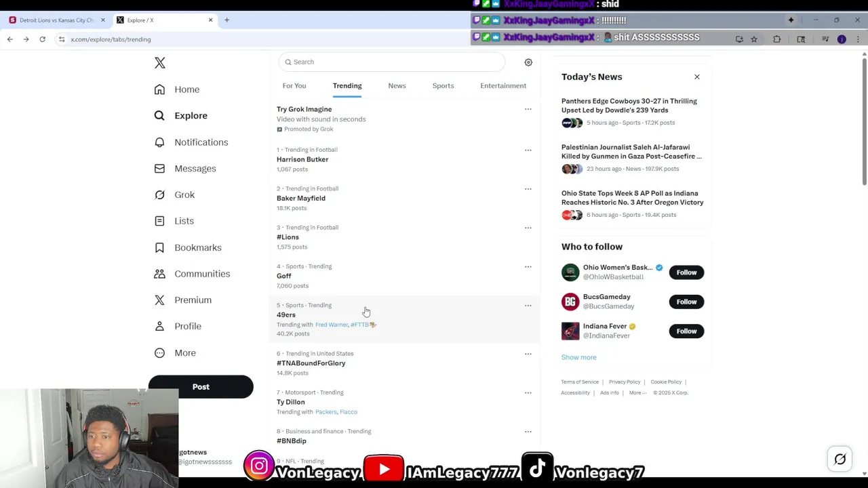
Task: Go forward in the browser
Action: 26,39
